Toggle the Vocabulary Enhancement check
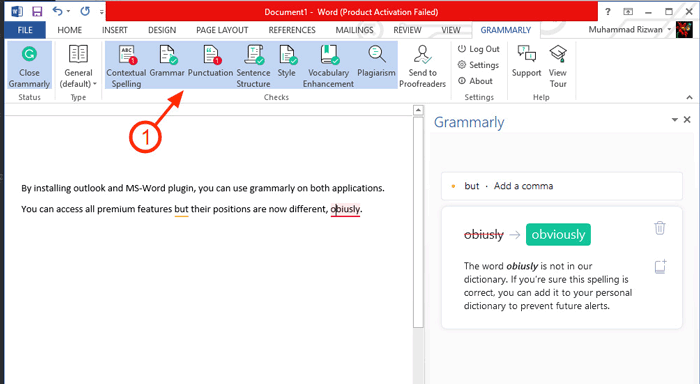700x384 pixels. (x=328, y=66)
